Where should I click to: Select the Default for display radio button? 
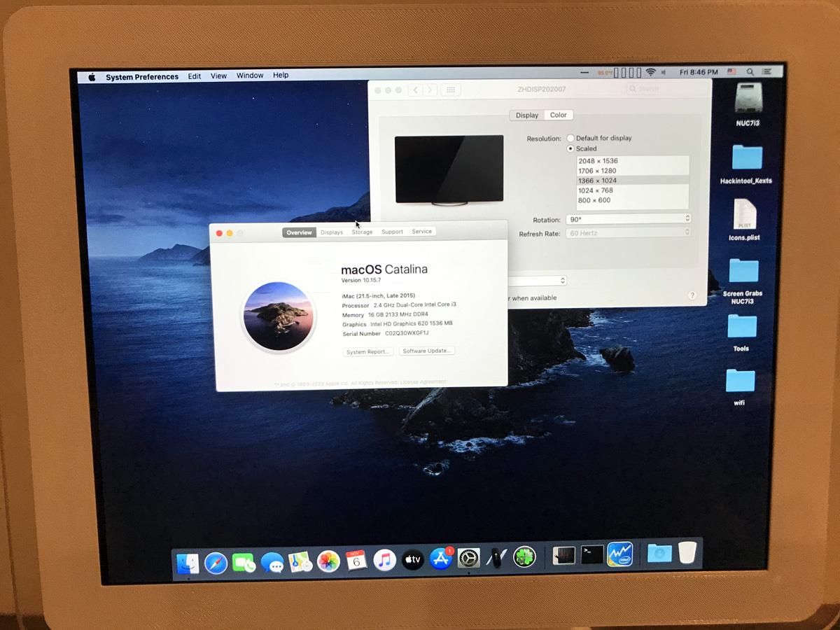[571, 138]
